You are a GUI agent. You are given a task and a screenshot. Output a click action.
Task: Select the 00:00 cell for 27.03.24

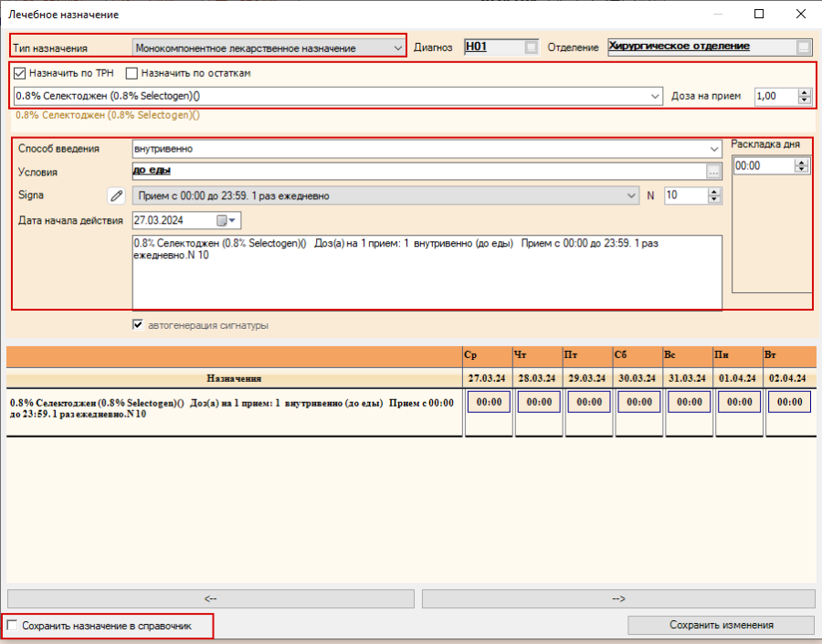(x=489, y=402)
